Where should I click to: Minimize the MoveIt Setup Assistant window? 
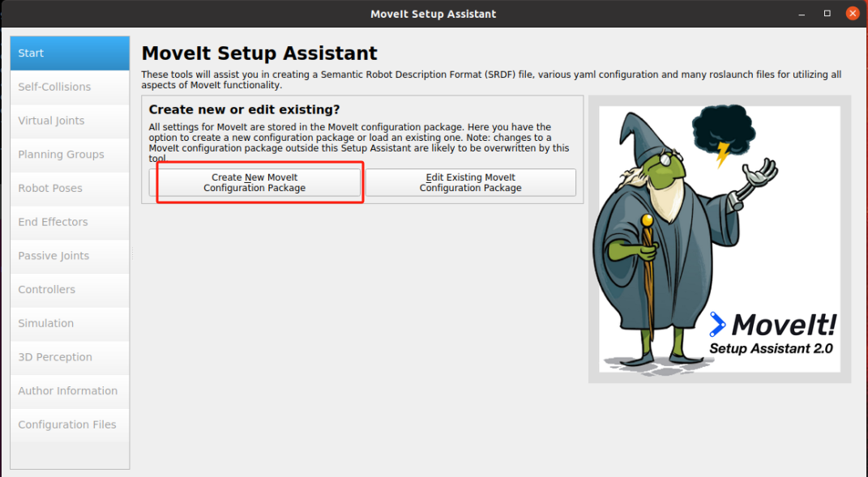pos(802,14)
